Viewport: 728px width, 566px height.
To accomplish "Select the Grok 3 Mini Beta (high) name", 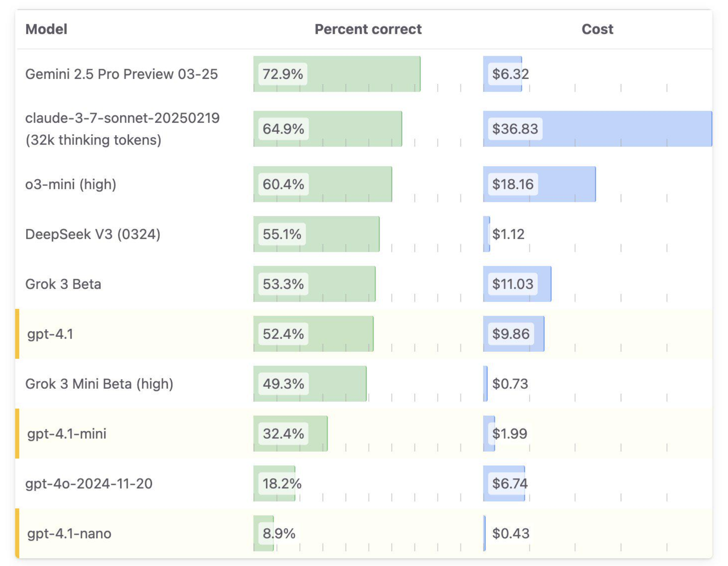I will 99,384.
